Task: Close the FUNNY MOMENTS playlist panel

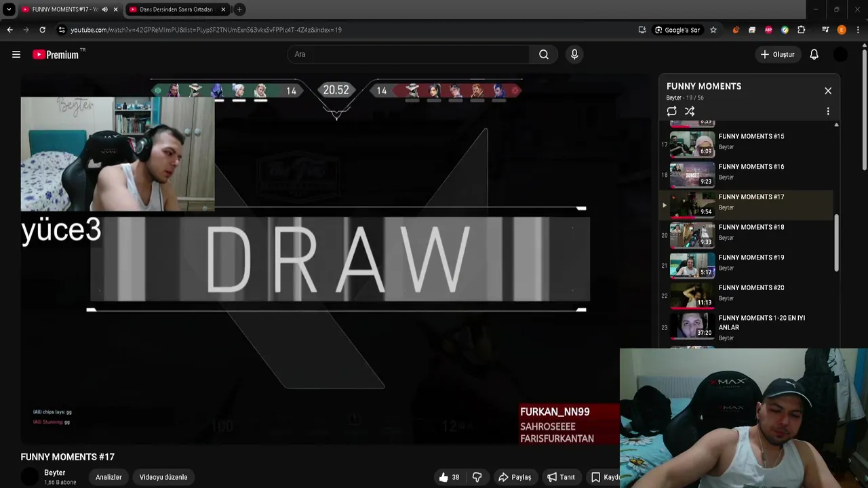Action: click(x=828, y=91)
